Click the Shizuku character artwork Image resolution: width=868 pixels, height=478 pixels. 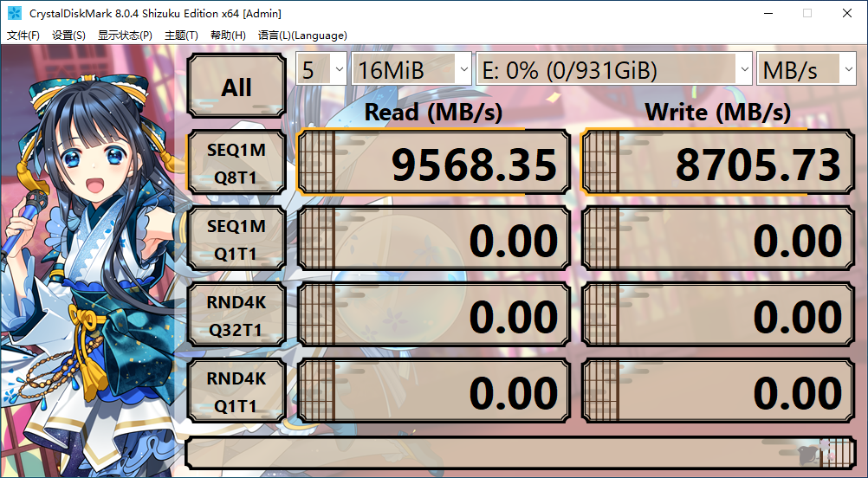(91, 266)
